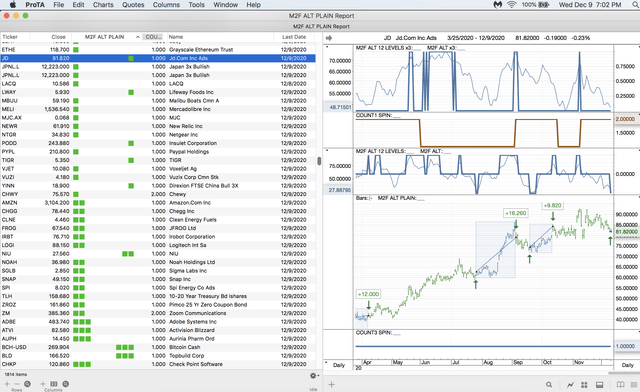Image resolution: width=640 pixels, height=392 pixels.
Task: Select the +16.260 trade profit label
Action: pos(516,213)
